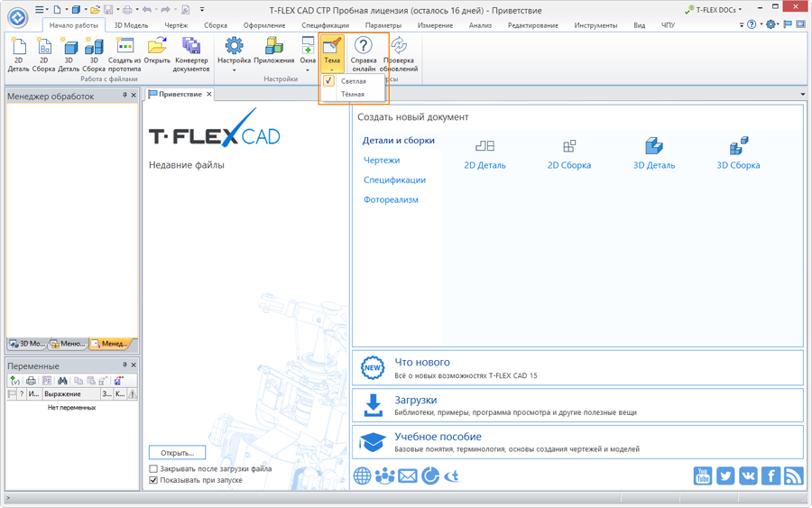Switch to Сборка ribbon tab
812x508 pixels.
click(216, 25)
